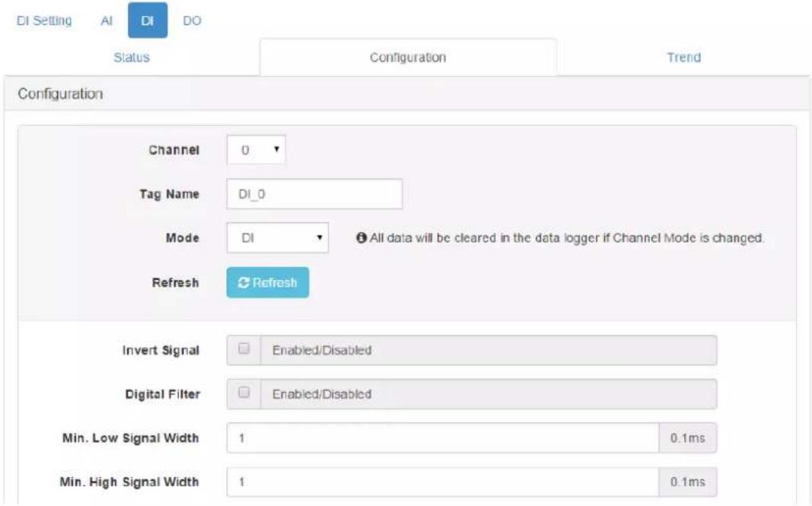Click the info icon beside Mode warning
The height and width of the screenshot is (506, 812).
click(361, 237)
